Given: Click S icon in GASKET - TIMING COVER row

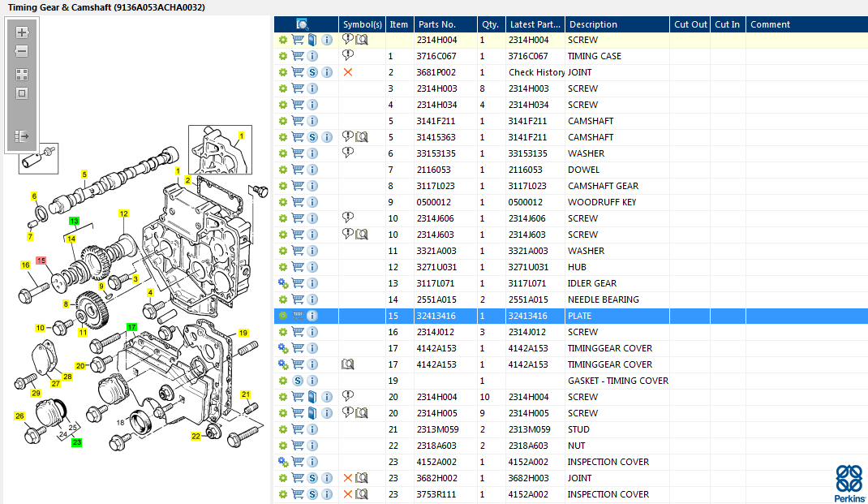Looking at the screenshot, I should (x=298, y=381).
